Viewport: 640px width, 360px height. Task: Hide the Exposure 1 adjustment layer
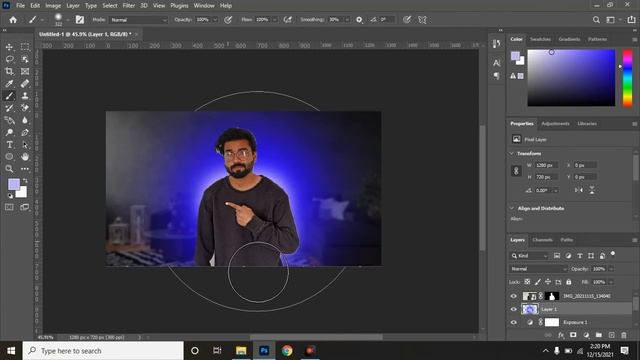pyautogui.click(x=514, y=322)
